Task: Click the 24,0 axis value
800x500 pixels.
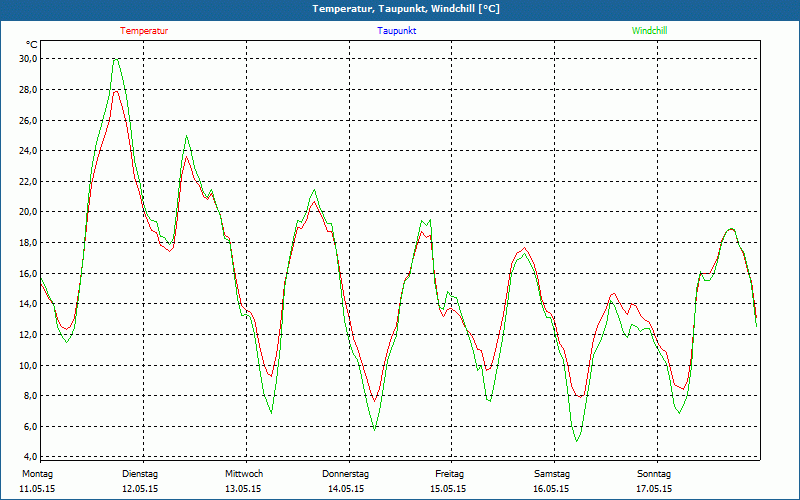Action: coord(28,151)
